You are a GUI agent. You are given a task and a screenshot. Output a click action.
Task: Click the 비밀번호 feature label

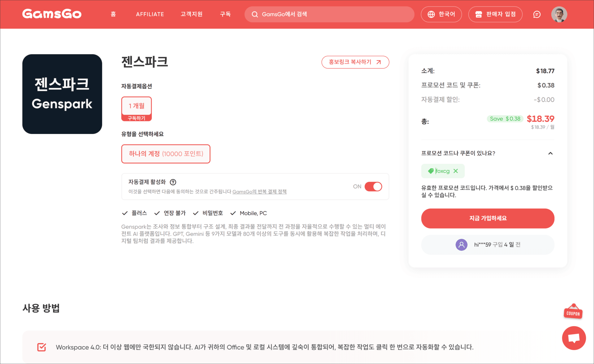coord(213,213)
